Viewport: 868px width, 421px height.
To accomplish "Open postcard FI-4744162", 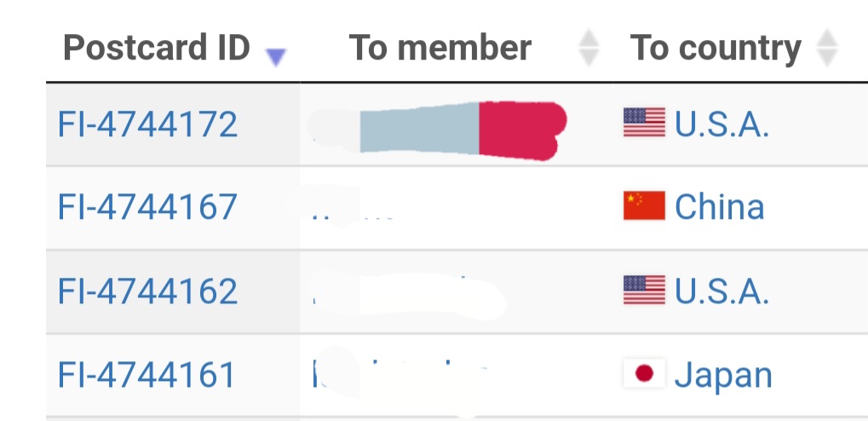I will [x=147, y=291].
